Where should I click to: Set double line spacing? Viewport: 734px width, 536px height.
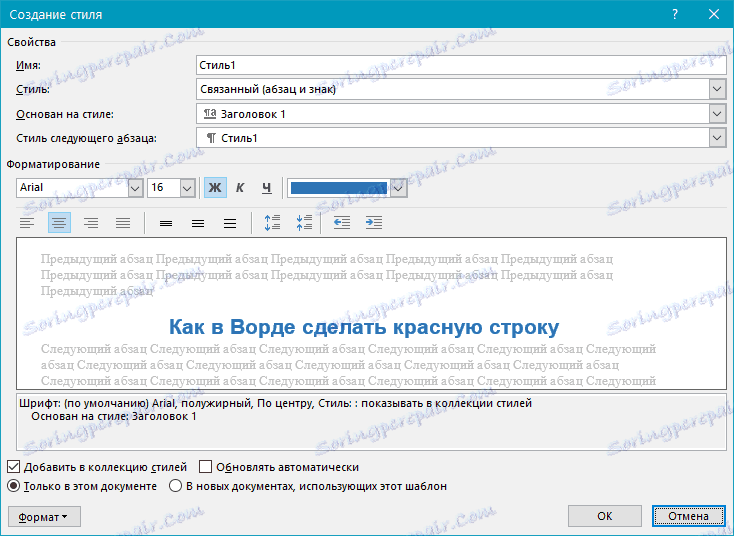[230, 223]
